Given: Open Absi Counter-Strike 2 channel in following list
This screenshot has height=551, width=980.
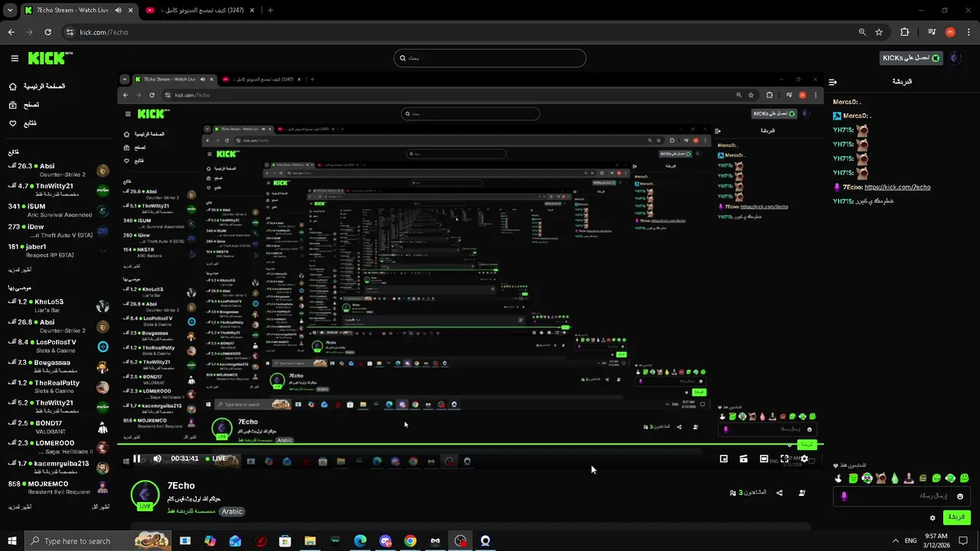Looking at the screenshot, I should tap(58, 170).
